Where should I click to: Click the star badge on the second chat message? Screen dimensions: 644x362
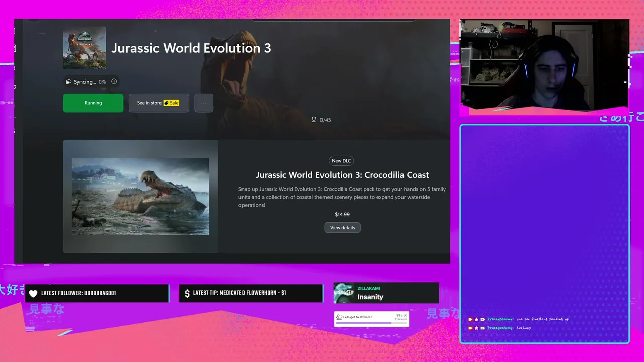476,328
